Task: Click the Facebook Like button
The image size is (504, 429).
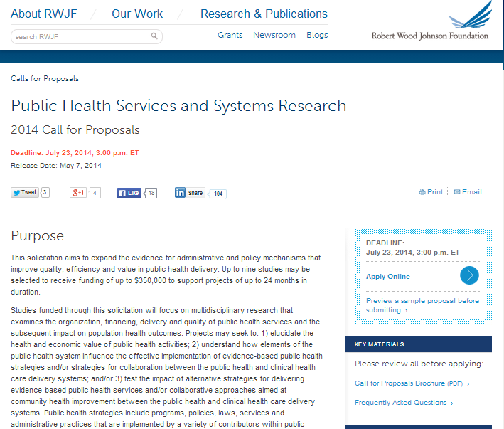Action: tap(129, 192)
